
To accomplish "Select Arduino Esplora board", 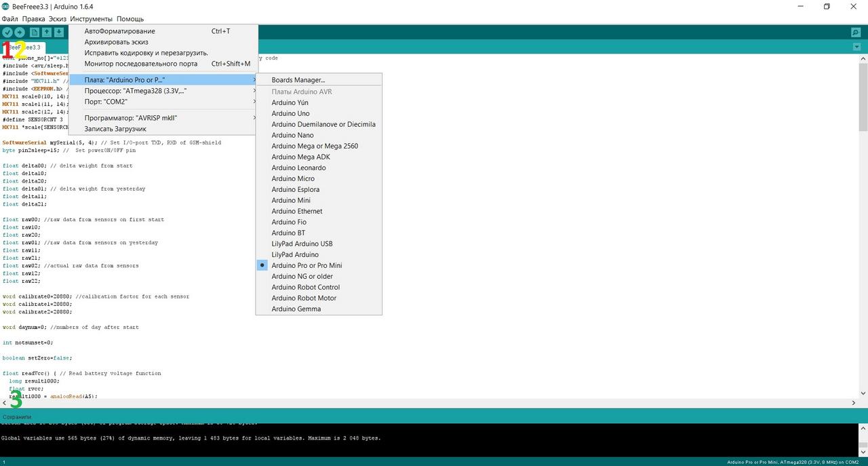I will point(319,189).
